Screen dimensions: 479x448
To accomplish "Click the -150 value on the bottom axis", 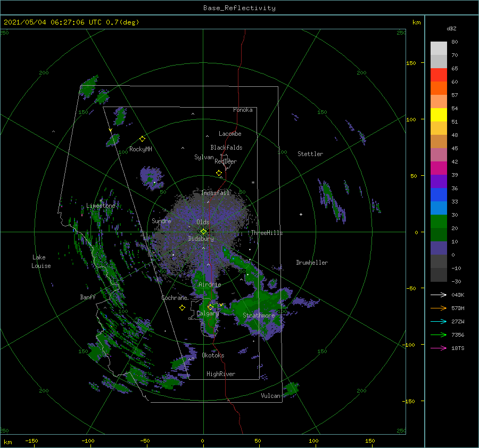I will 32,441.
